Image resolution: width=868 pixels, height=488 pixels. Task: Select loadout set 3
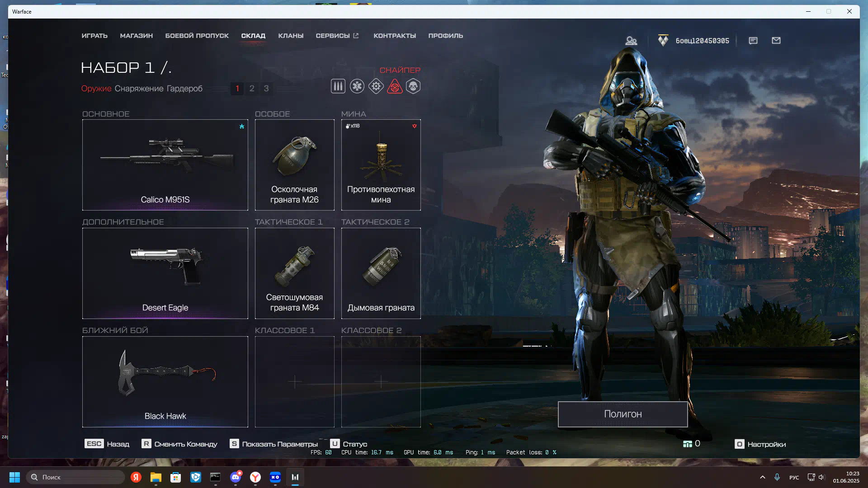coord(266,89)
